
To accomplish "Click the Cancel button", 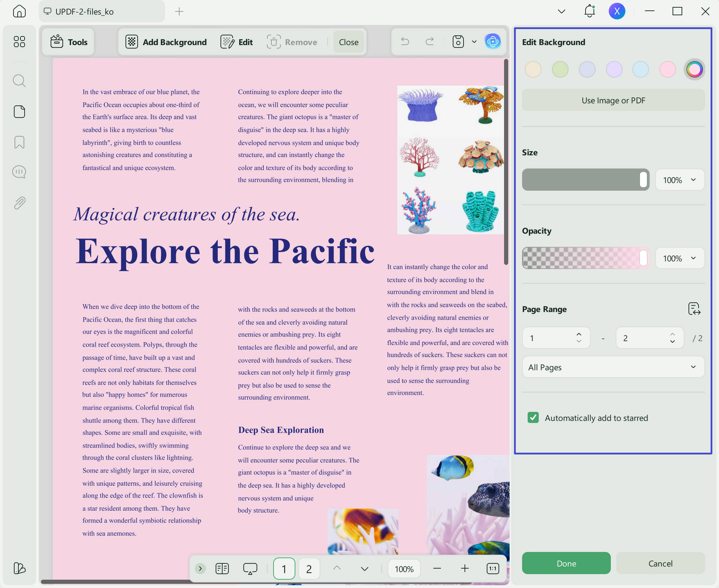I will point(660,563).
